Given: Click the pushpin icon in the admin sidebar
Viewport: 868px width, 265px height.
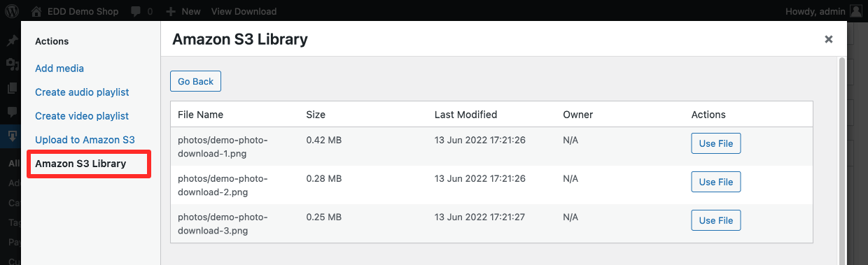Looking at the screenshot, I should point(12,41).
